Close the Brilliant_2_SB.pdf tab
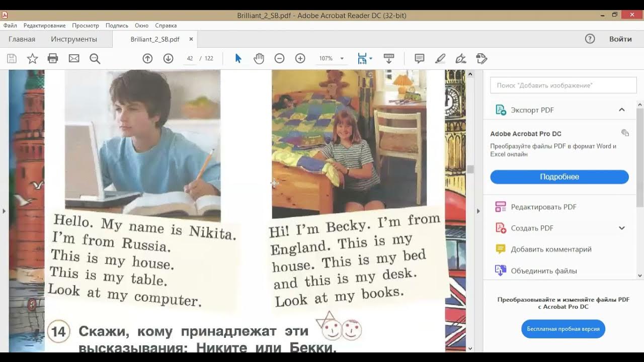Screen dimensions: 644x362 point(191,39)
